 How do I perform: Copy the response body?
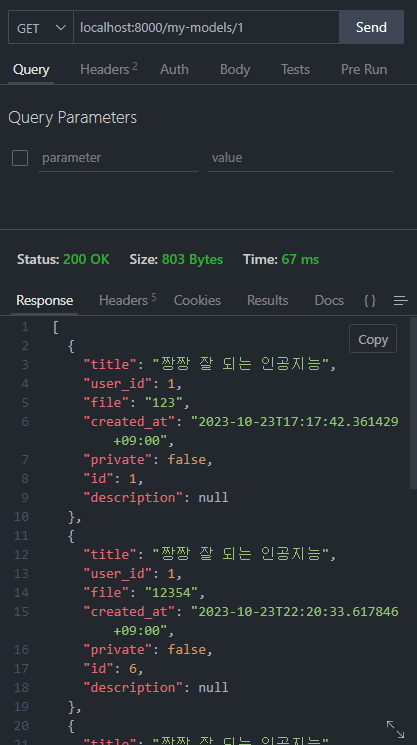click(373, 339)
